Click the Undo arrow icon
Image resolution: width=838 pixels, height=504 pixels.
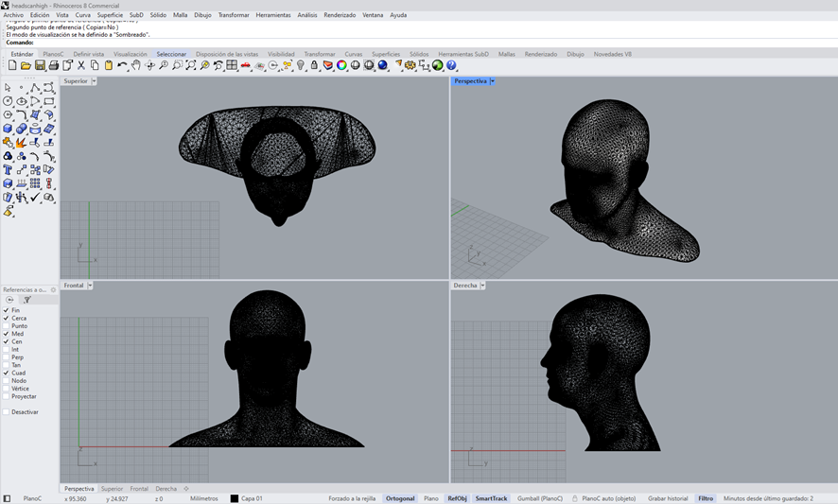point(122,66)
